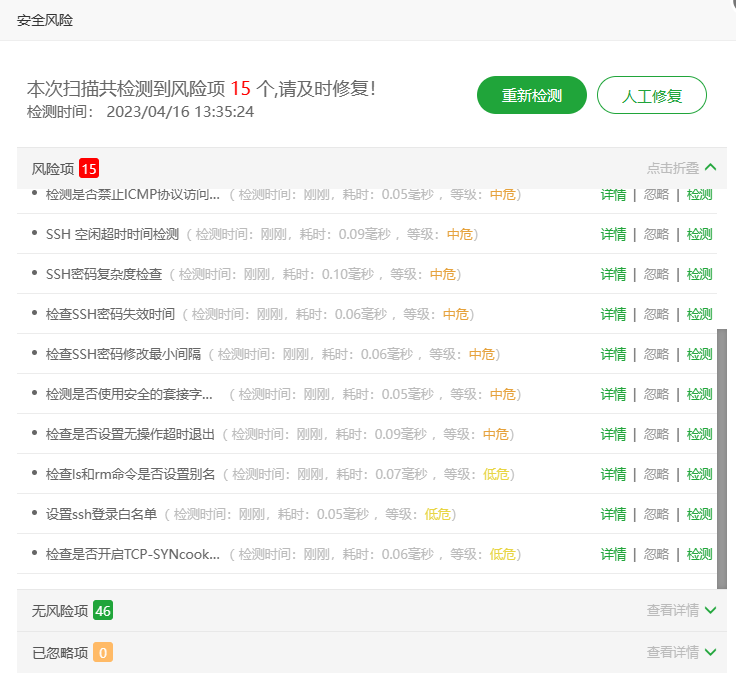Select the 检测是否使用安全的套接字 item text

pyautogui.click(x=129, y=394)
